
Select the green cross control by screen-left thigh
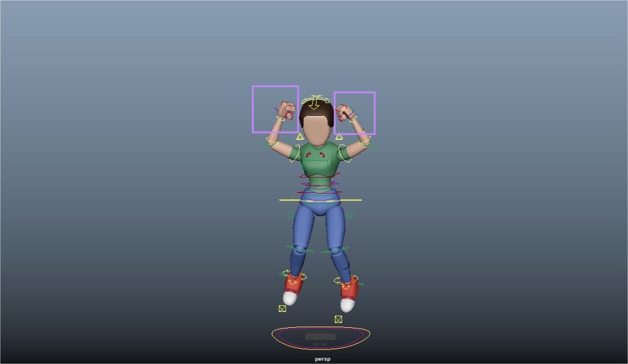pyautogui.click(x=291, y=215)
